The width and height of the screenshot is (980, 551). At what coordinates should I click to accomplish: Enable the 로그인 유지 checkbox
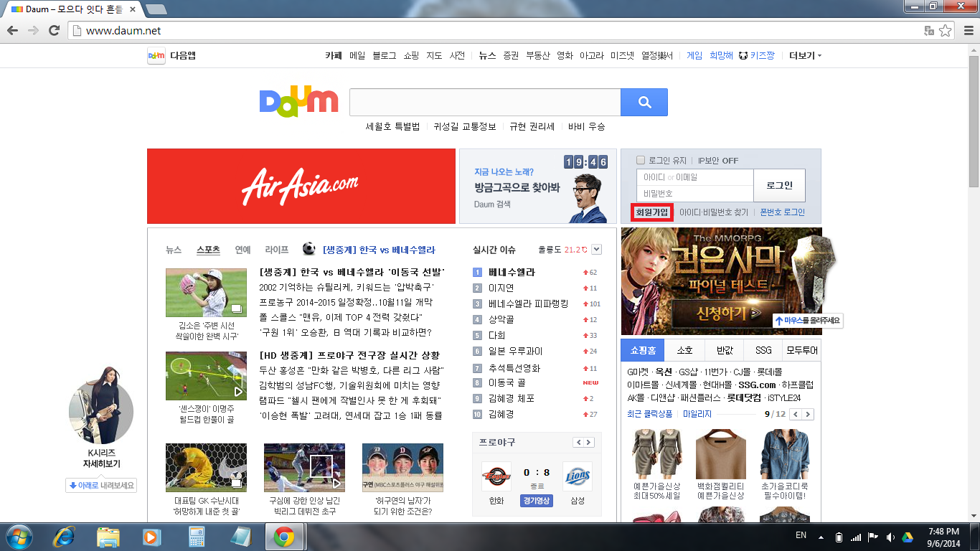tap(641, 161)
